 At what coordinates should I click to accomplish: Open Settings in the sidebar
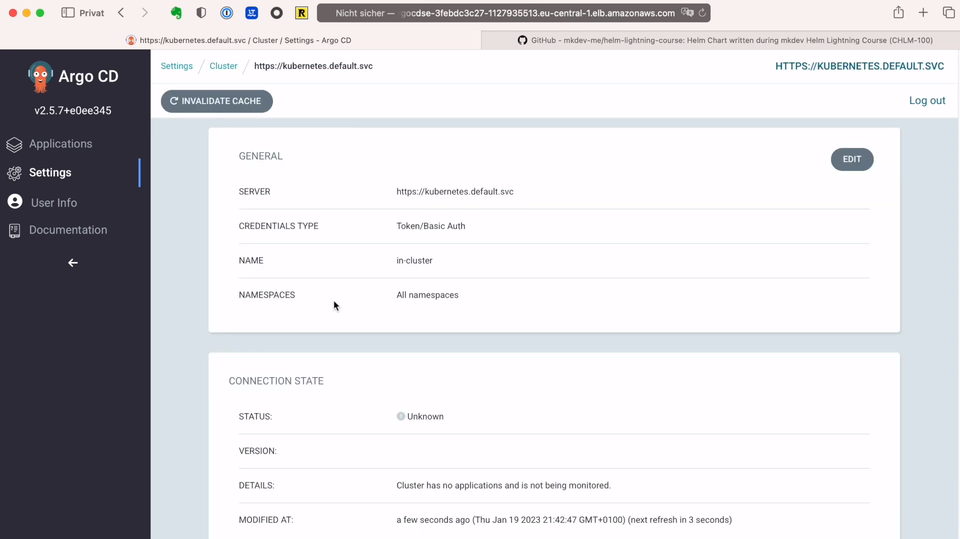pos(50,173)
